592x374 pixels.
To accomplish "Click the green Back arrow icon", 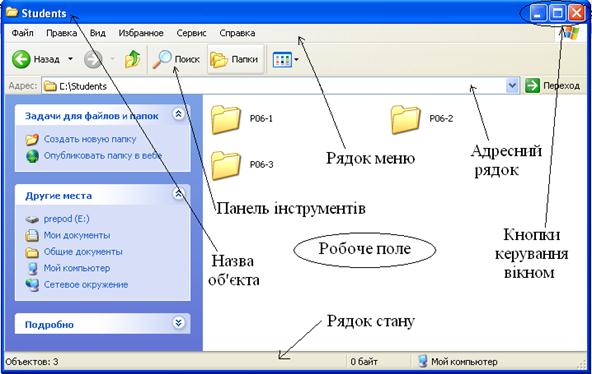I will [x=21, y=59].
